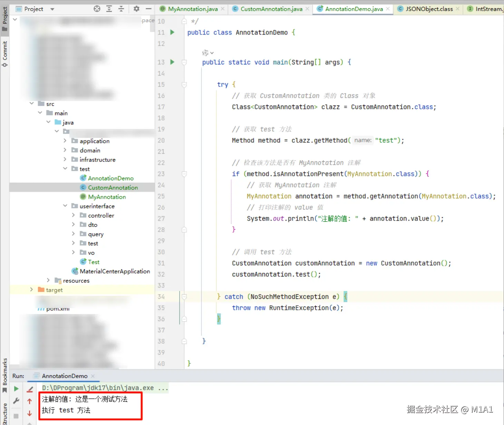
Task: Close the AnnotationDemo.java editor tab
Action: [388, 9]
